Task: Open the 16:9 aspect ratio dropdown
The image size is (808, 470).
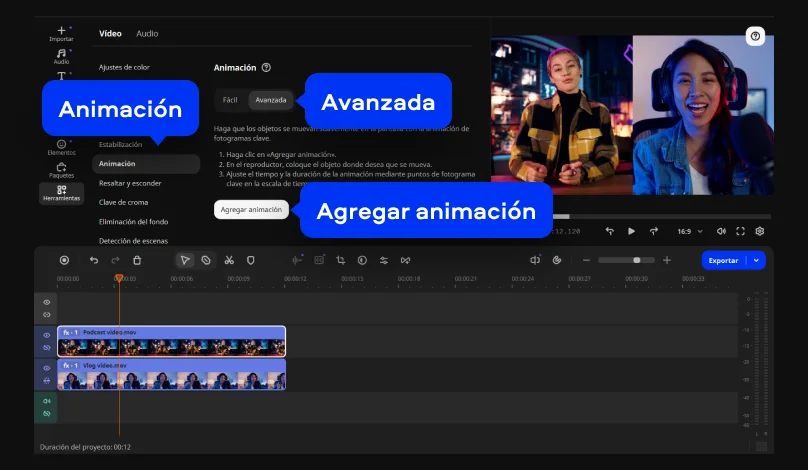Action: 691,231
